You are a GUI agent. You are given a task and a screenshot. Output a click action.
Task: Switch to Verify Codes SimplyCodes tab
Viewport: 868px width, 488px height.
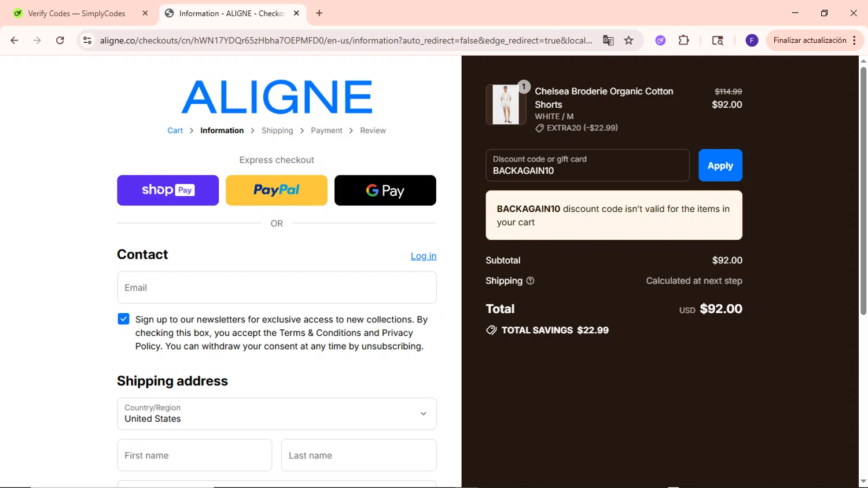tap(76, 13)
